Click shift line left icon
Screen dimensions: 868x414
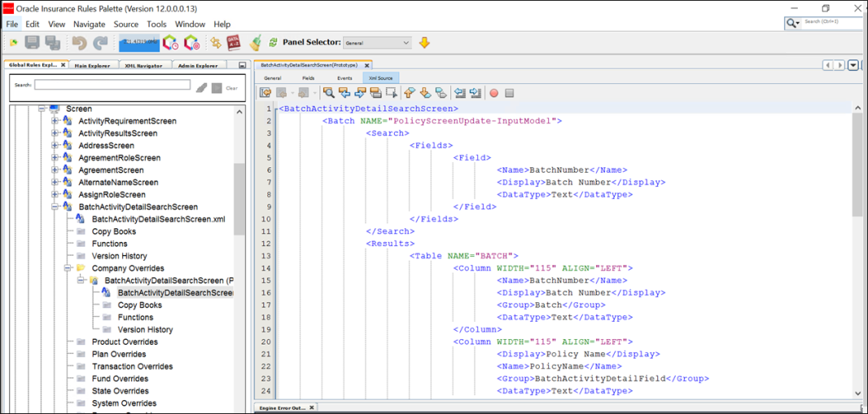coord(459,93)
